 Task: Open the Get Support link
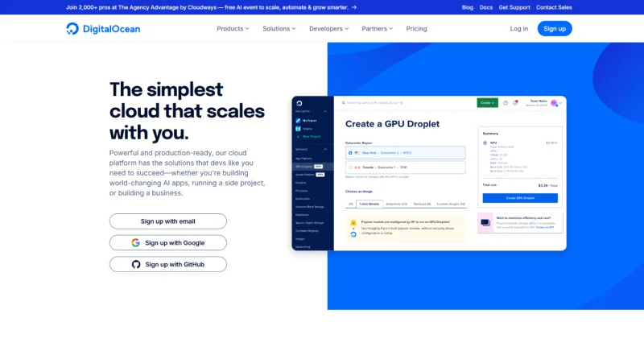514,7
